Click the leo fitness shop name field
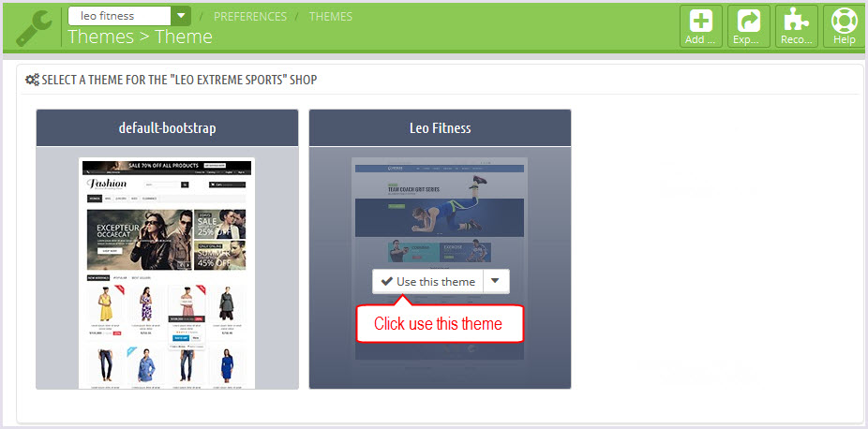Viewport: 868px width, 429px height. pyautogui.click(x=120, y=16)
